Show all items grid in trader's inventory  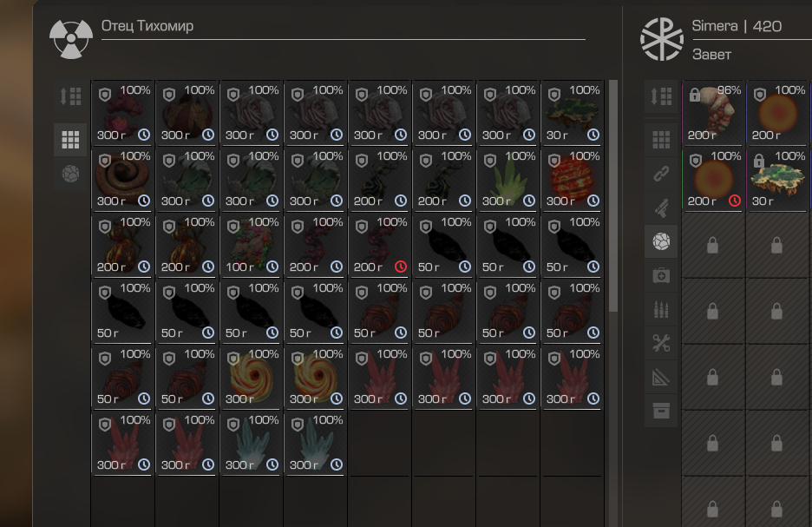pos(70,140)
